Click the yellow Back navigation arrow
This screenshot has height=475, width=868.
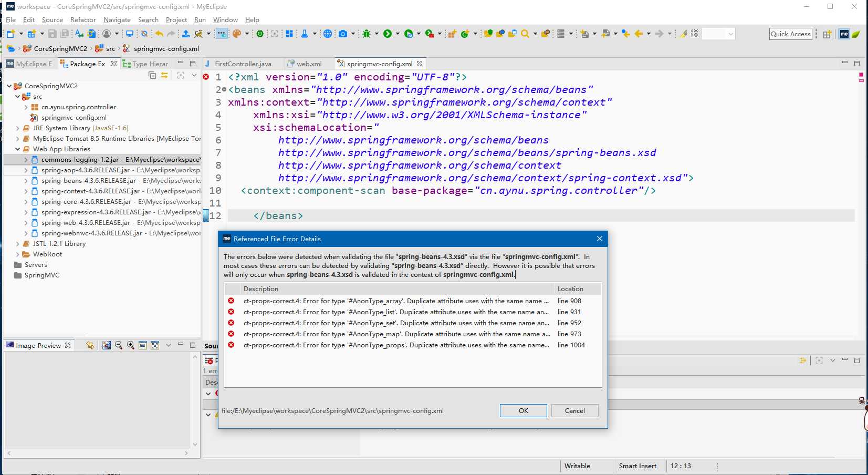(639, 34)
